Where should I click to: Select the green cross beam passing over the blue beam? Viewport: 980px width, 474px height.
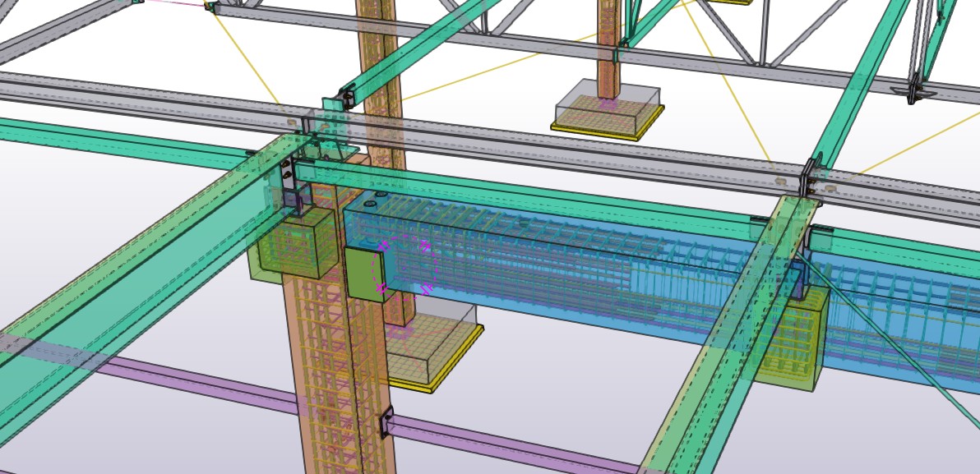pyautogui.click(x=723, y=329)
